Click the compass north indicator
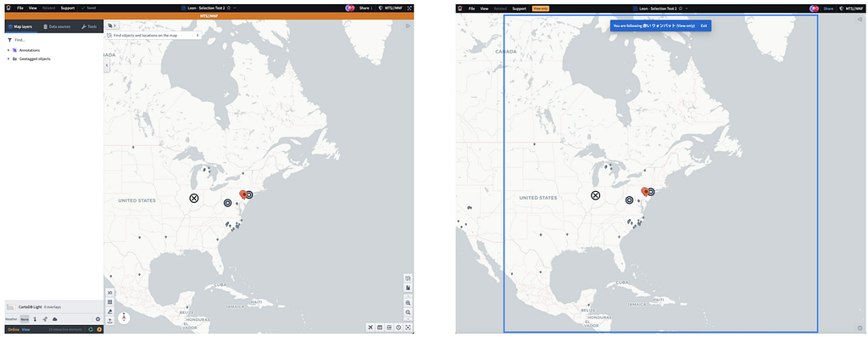 125,318
